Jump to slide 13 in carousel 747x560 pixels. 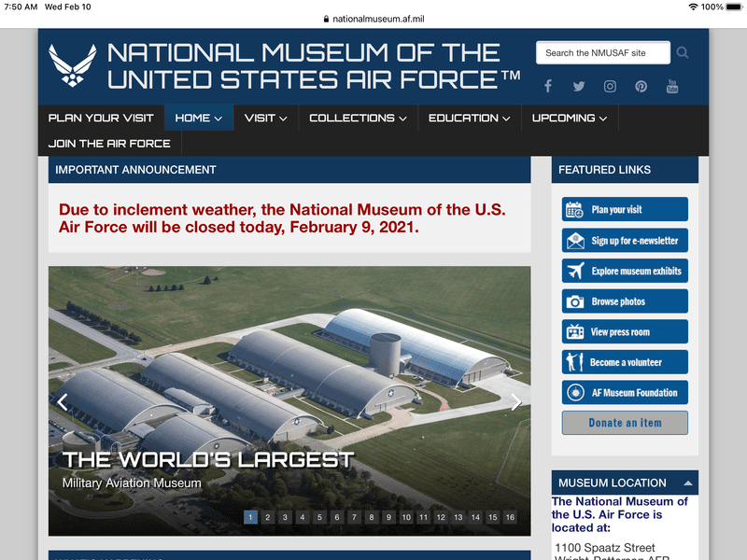pos(458,517)
